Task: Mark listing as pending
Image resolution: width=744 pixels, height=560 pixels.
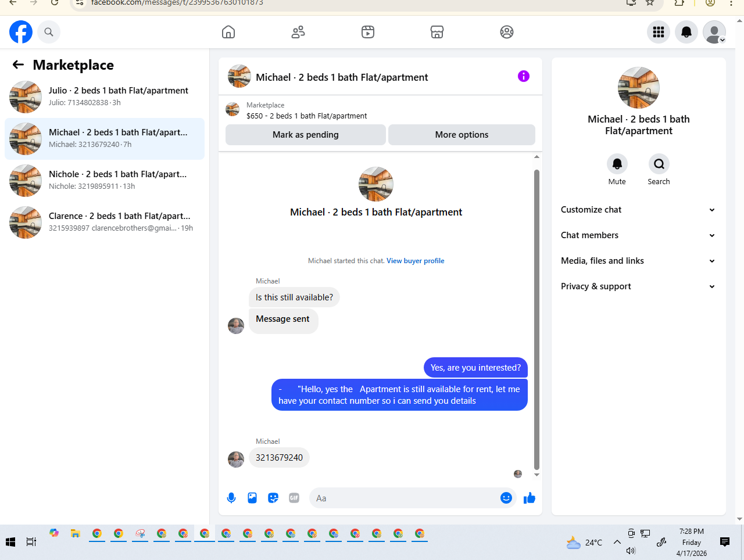Action: tap(306, 135)
